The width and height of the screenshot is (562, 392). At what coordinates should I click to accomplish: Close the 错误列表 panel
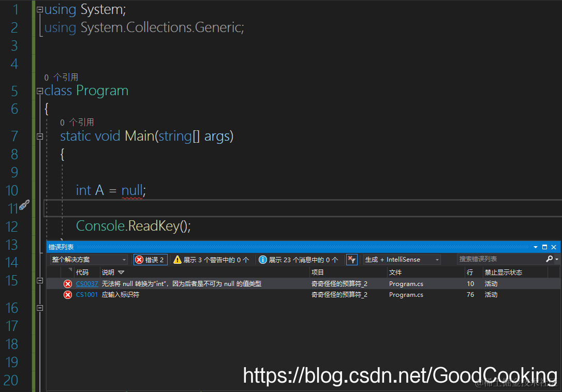pyautogui.click(x=554, y=247)
